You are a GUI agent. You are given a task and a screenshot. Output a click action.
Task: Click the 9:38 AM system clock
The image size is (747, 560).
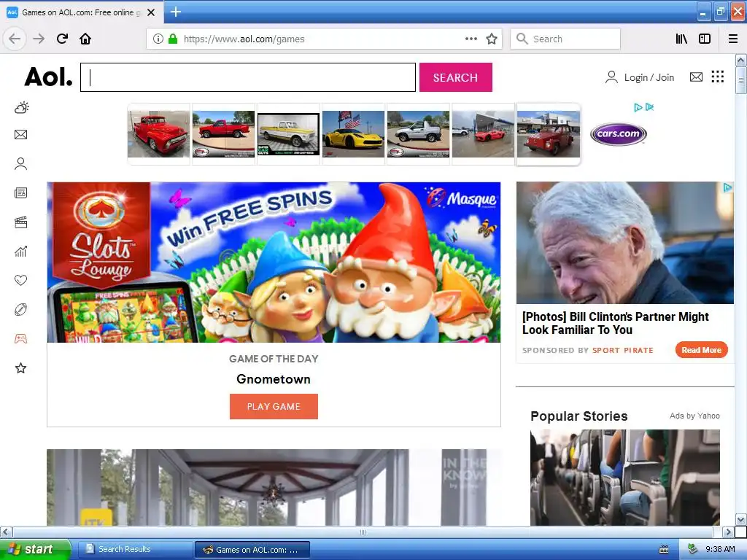coord(720,550)
